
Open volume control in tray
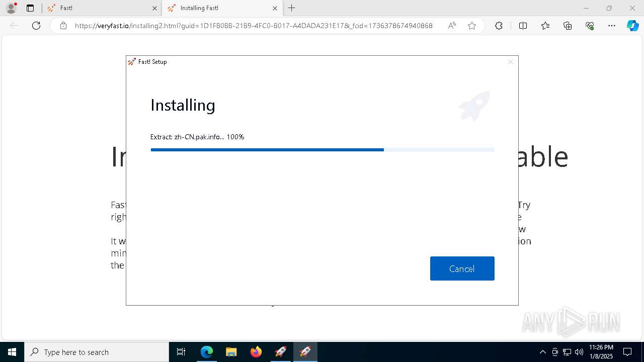coord(579,352)
